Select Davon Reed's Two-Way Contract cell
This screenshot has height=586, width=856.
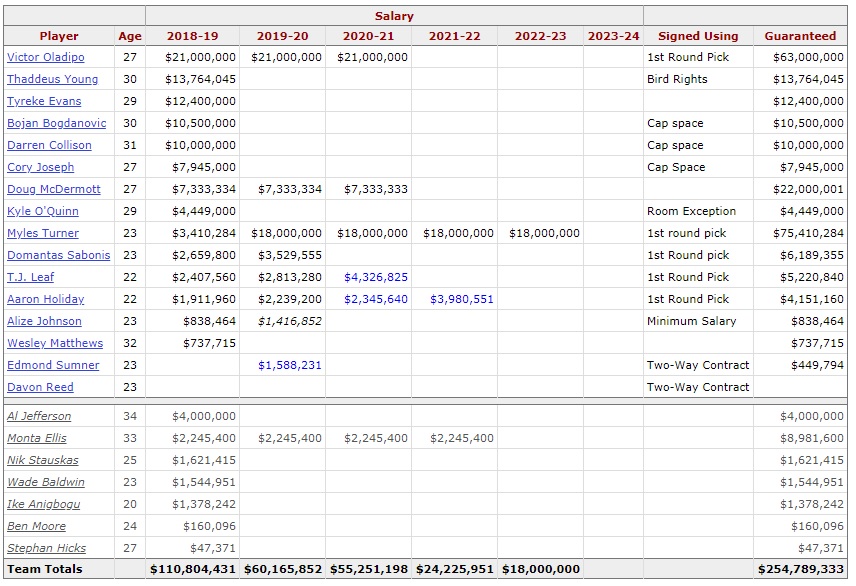tap(698, 387)
